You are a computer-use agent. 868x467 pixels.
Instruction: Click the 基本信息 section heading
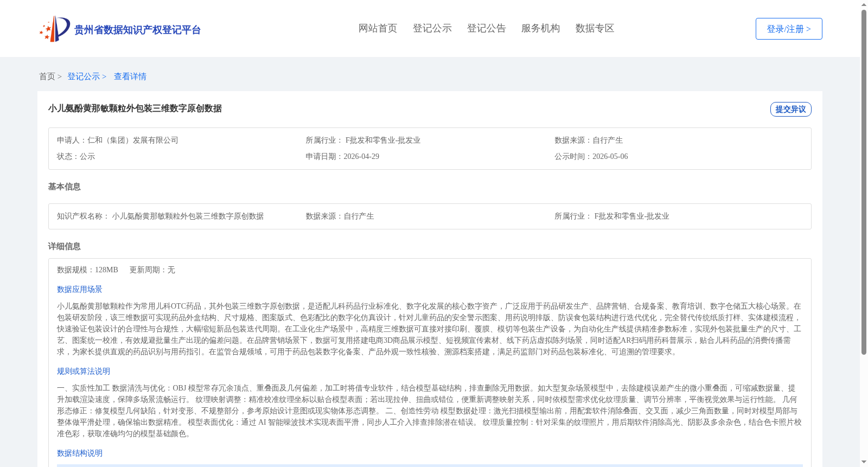64,187
